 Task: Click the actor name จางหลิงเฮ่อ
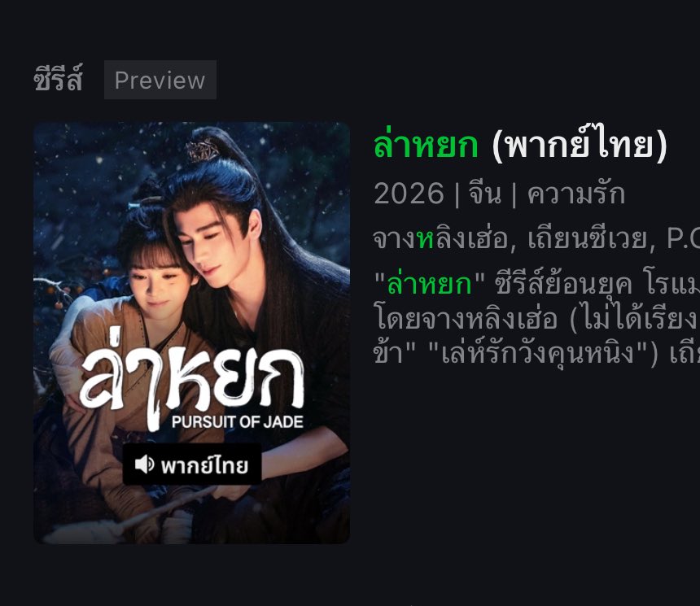coord(441,239)
